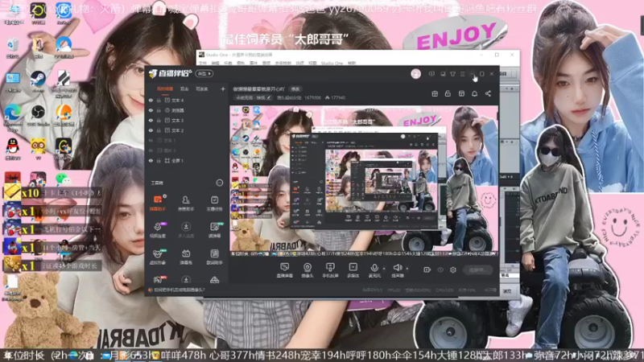Hide the 文本 2 source layer
Image resolution: width=644 pixels, height=362 pixels.
(x=151, y=130)
